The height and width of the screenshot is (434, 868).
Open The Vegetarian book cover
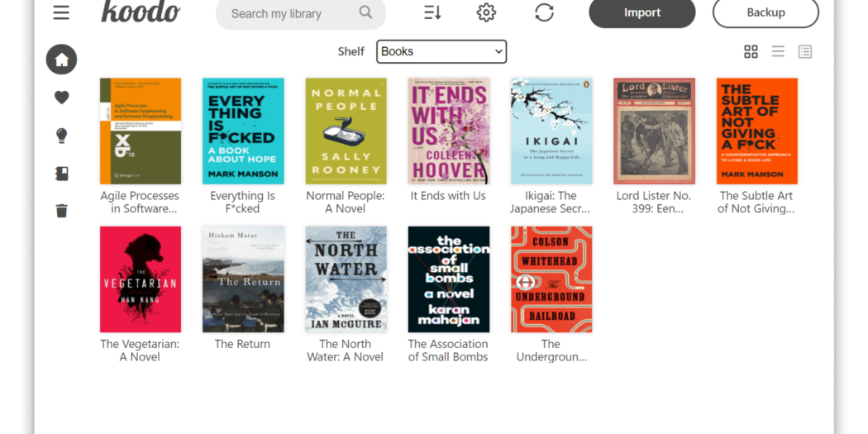point(141,279)
